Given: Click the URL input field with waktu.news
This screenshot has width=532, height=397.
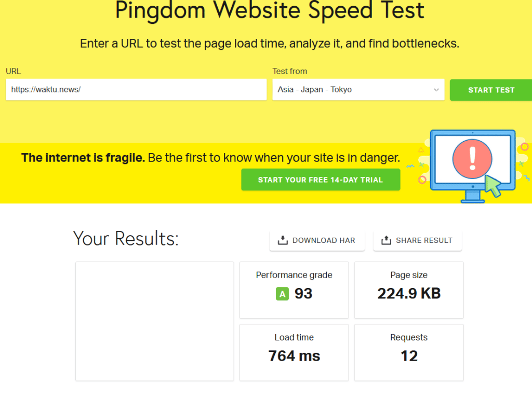Looking at the screenshot, I should pyautogui.click(x=136, y=89).
